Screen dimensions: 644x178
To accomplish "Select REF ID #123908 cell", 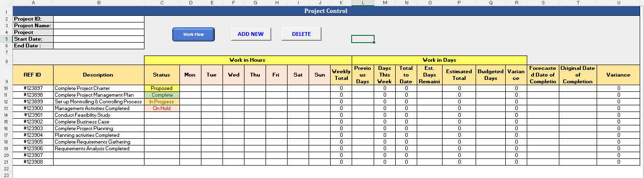I will (x=33, y=162).
